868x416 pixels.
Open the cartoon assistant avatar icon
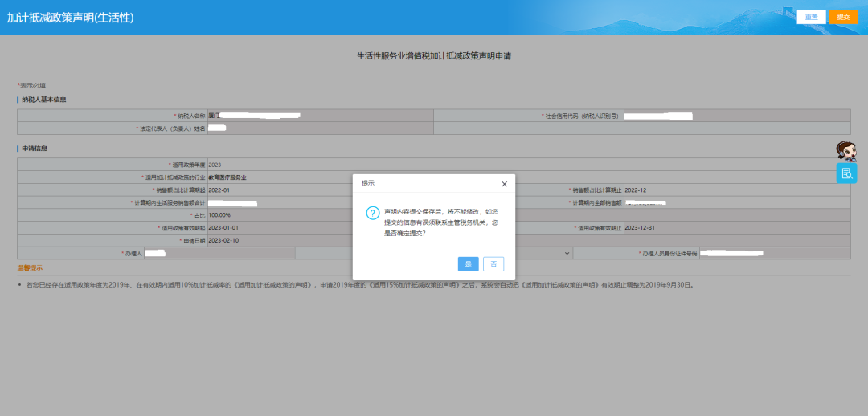tap(846, 150)
